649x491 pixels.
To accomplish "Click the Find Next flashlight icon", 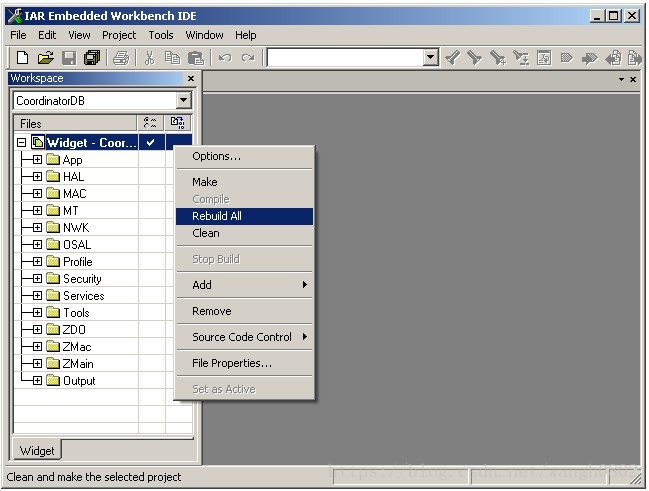I will (x=475, y=58).
